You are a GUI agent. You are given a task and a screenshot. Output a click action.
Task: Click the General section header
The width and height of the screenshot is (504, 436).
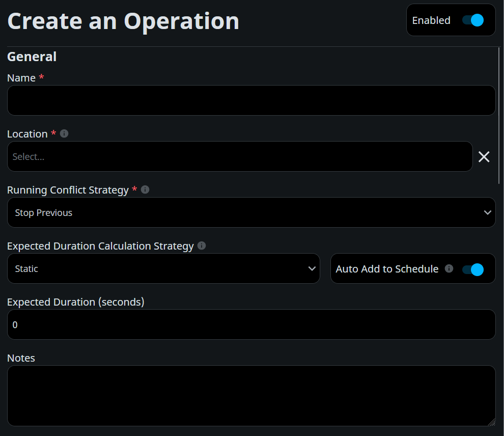pyautogui.click(x=32, y=57)
